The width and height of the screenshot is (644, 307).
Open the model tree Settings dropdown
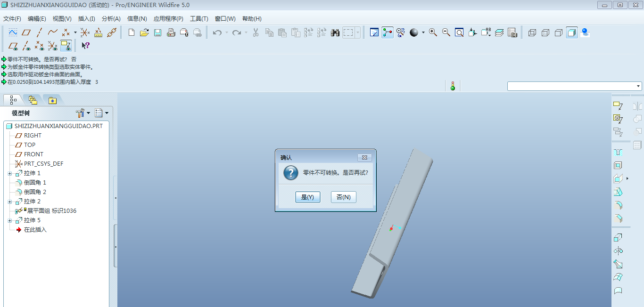101,113
